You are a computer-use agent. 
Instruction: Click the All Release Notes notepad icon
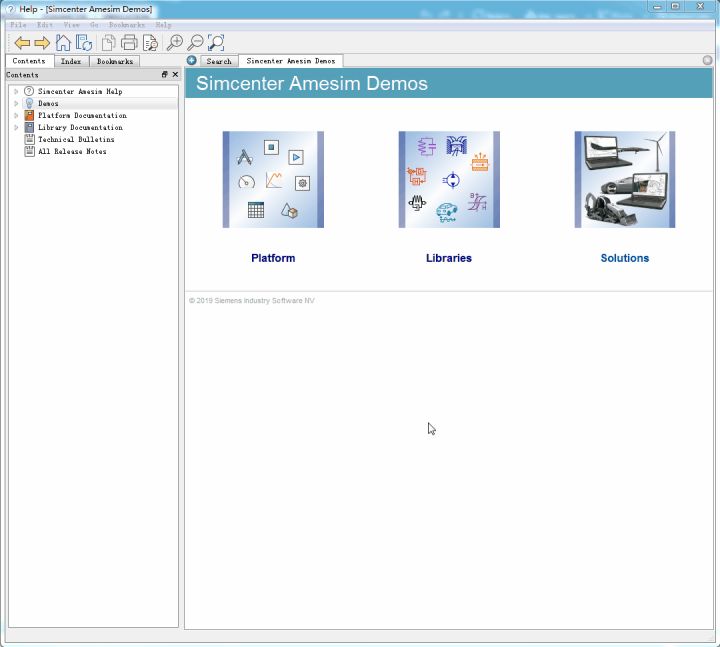pyautogui.click(x=29, y=151)
